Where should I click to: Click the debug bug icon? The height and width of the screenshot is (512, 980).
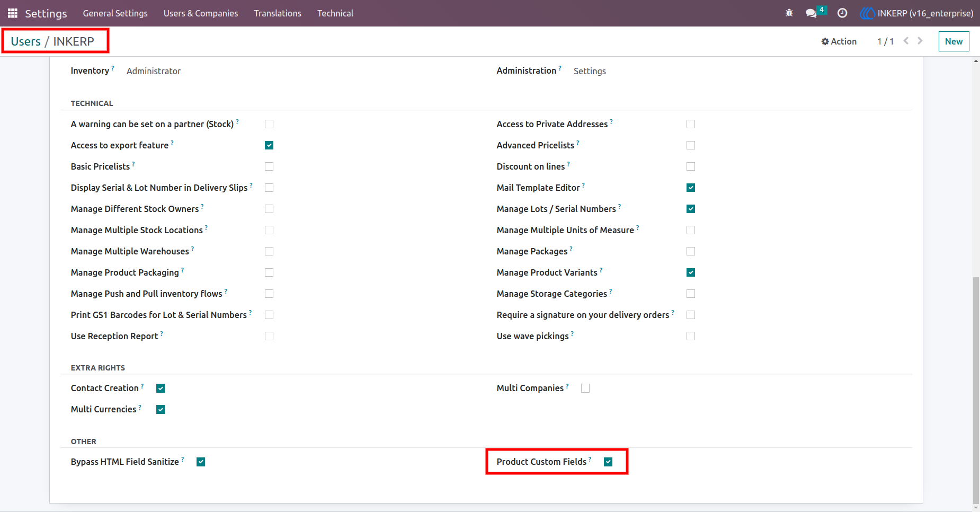click(789, 13)
